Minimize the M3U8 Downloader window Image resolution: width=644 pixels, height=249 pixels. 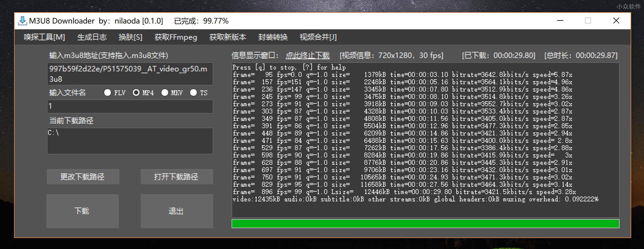(x=560, y=21)
